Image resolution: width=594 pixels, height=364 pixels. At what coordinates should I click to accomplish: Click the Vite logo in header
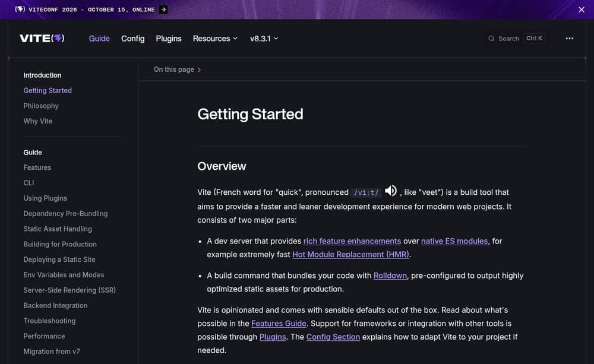point(42,38)
